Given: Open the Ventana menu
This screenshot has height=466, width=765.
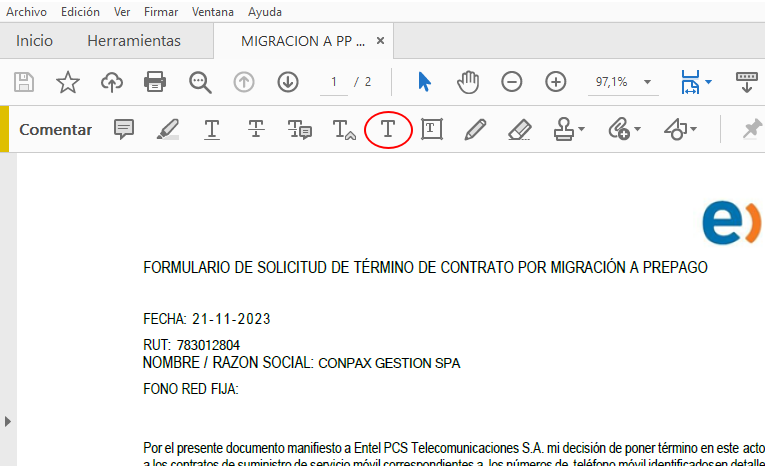Looking at the screenshot, I should click(213, 12).
